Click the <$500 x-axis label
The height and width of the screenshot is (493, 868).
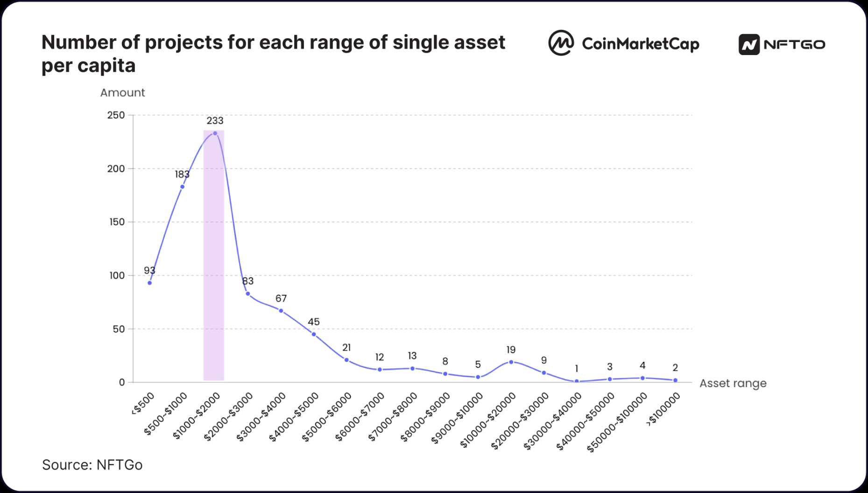coord(143,403)
